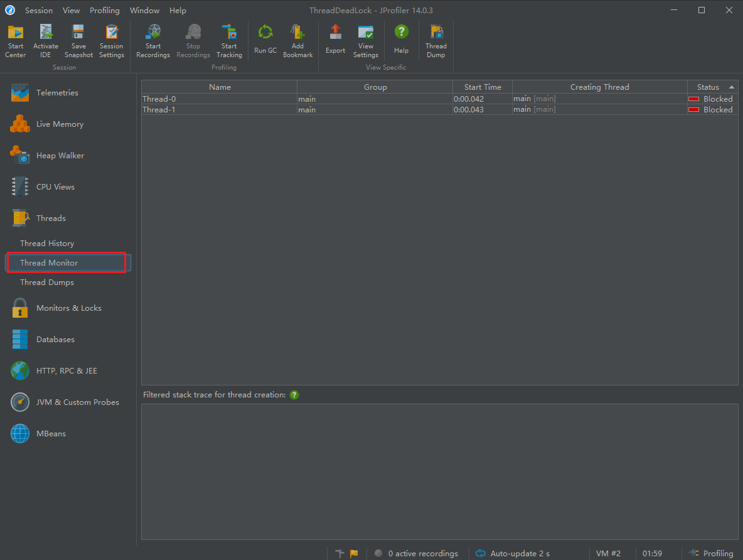743x560 pixels.
Task: Open View Settings
Action: 366,41
